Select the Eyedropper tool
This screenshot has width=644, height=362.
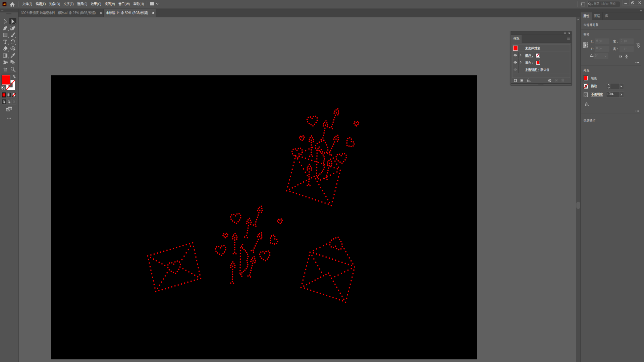click(13, 56)
